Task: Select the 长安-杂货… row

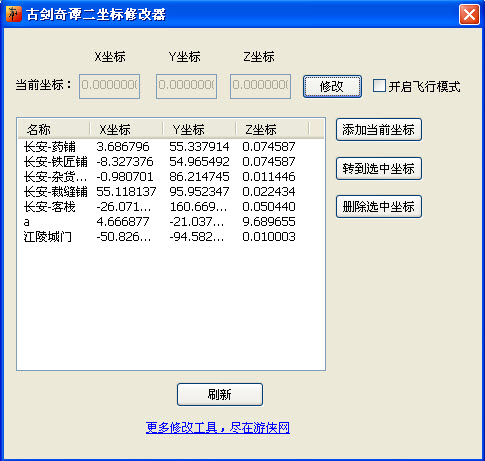Action: pyautogui.click(x=171, y=177)
